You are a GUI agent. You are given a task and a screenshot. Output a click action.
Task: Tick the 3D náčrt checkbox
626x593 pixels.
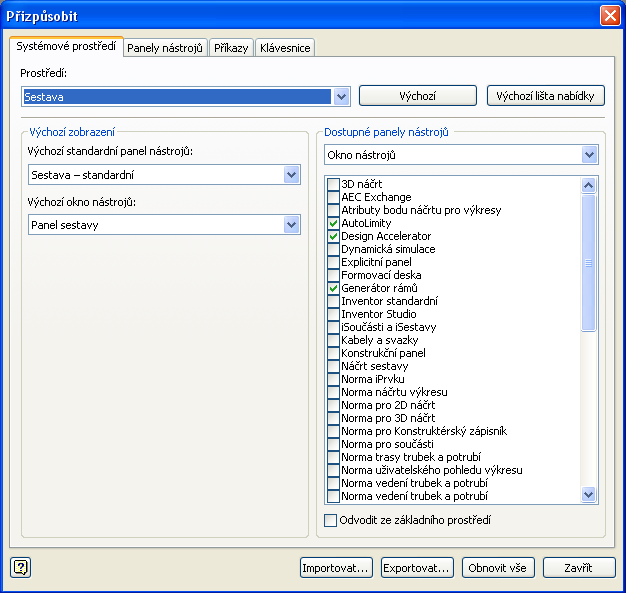click(x=334, y=185)
